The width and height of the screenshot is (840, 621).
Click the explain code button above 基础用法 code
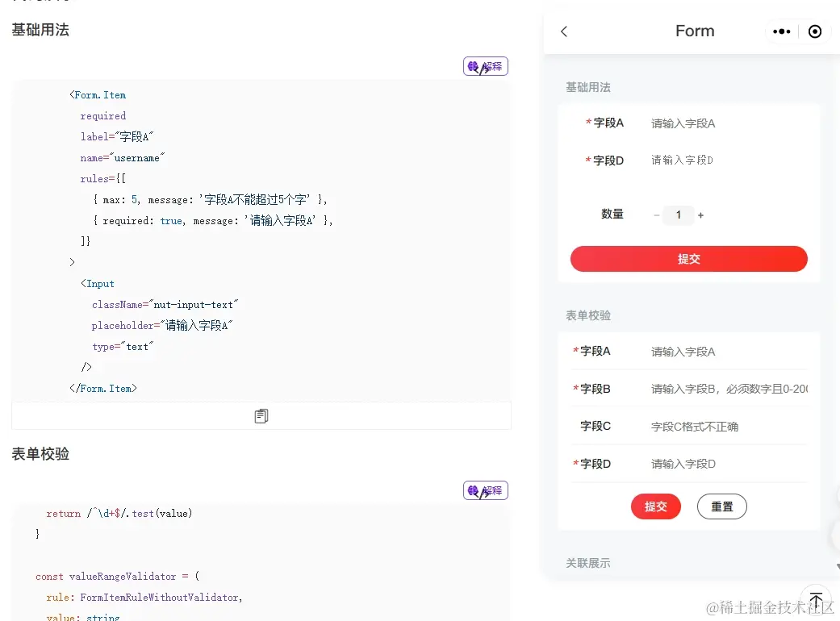(x=485, y=66)
